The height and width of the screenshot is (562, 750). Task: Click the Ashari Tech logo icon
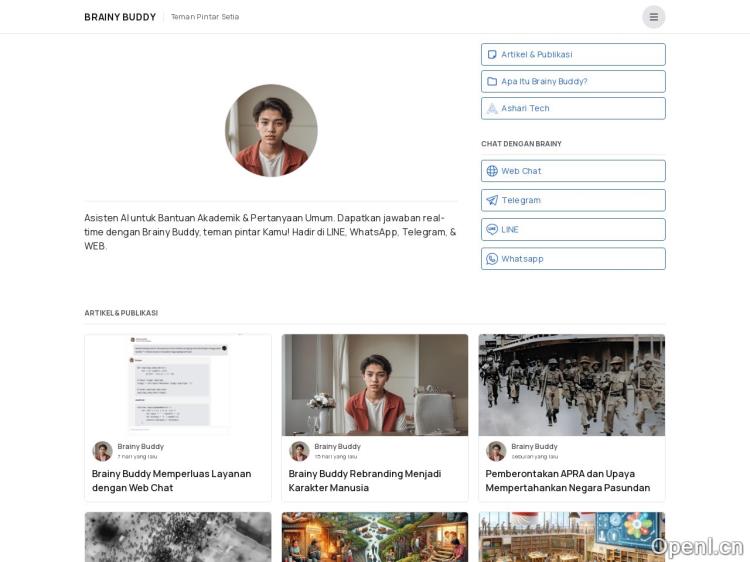[x=492, y=108]
